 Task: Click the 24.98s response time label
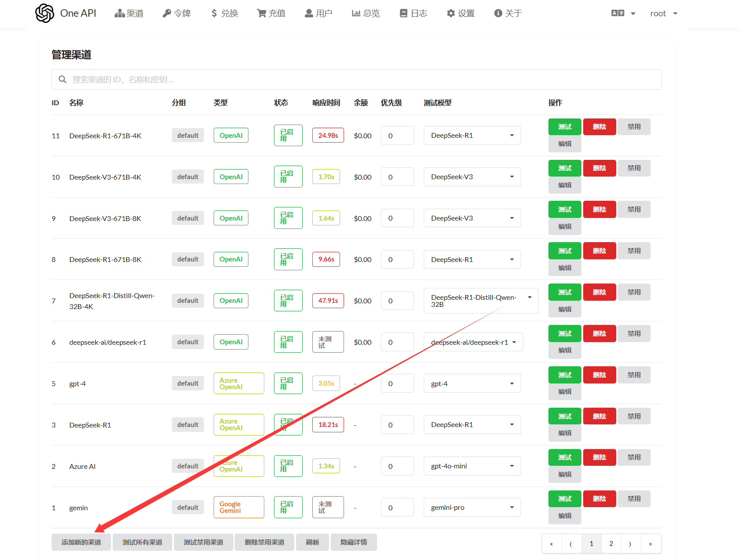tap(328, 135)
